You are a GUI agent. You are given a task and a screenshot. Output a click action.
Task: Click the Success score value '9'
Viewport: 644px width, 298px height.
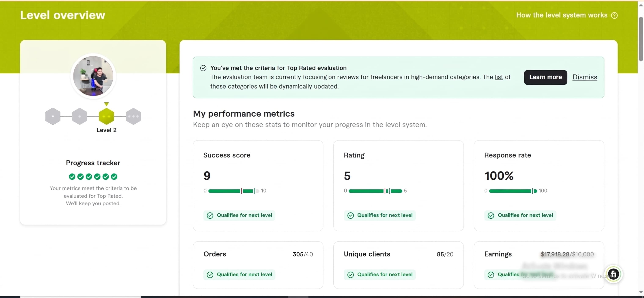[x=207, y=176]
